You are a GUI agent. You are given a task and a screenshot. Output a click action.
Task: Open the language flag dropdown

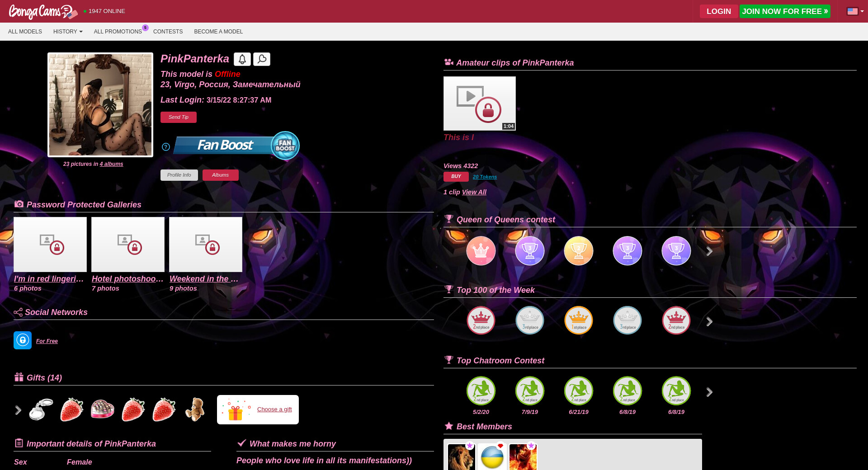pos(855,11)
